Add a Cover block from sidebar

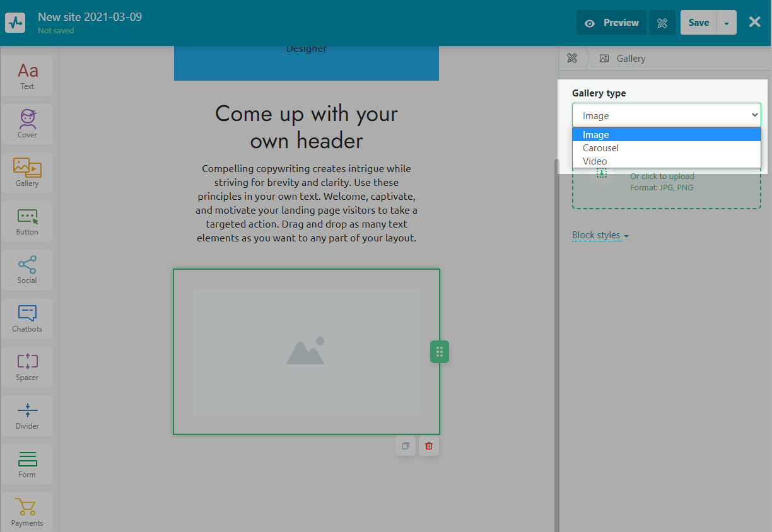pos(27,124)
